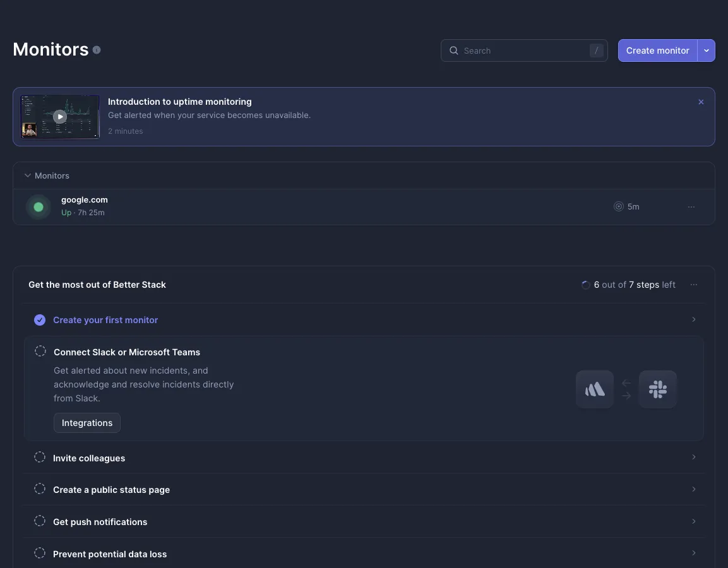Click into the Search monitors field
Screen dimensions: 728x568
tap(524, 50)
